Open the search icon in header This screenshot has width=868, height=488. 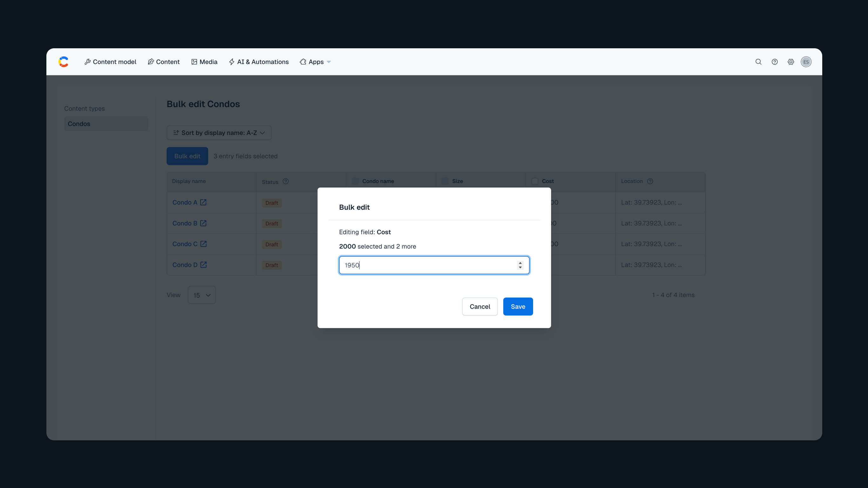click(758, 62)
